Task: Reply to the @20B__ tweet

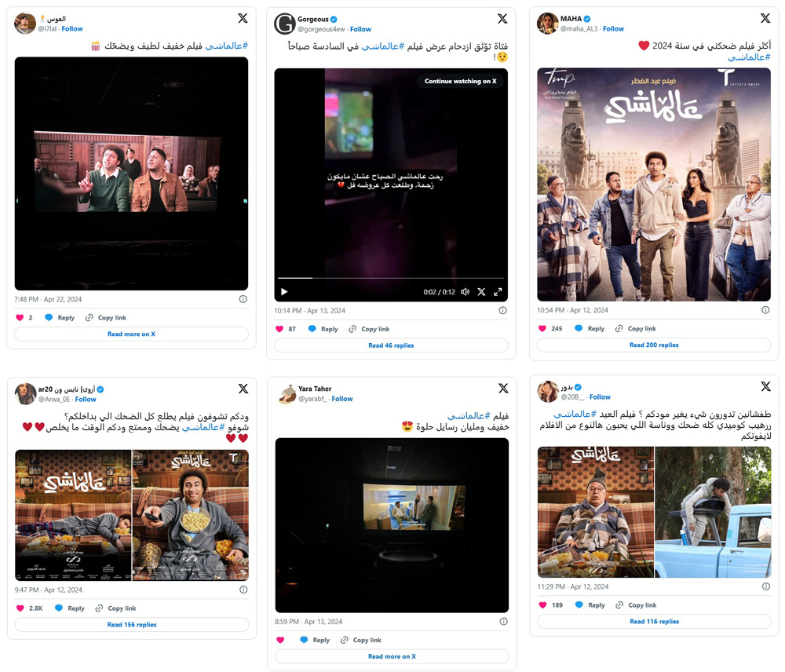Action: 590,605
